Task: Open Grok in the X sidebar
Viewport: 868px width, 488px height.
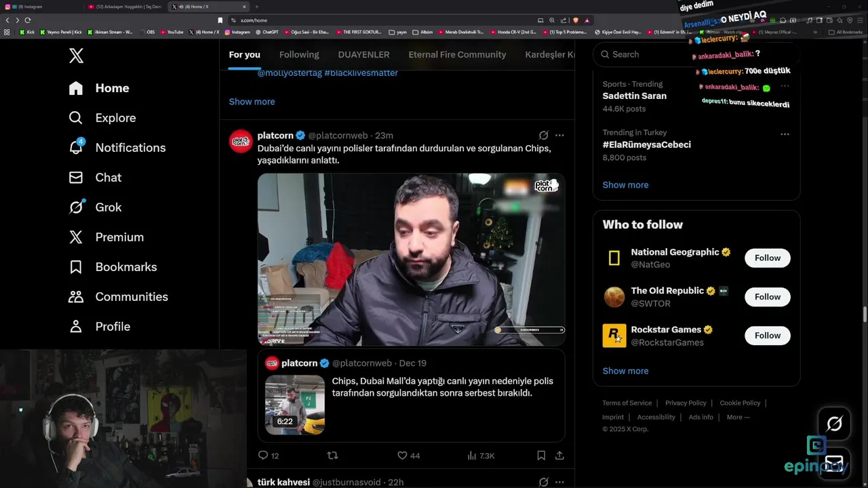Action: (x=95, y=207)
